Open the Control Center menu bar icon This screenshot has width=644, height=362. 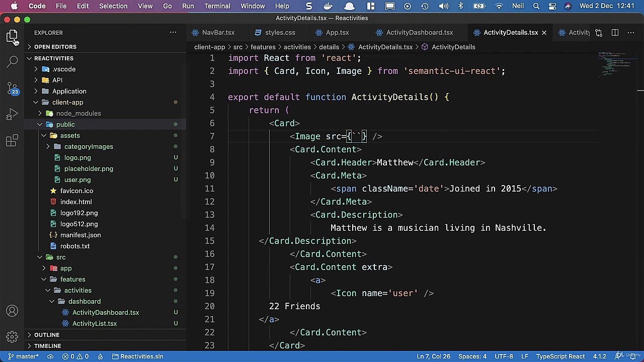(x=552, y=6)
